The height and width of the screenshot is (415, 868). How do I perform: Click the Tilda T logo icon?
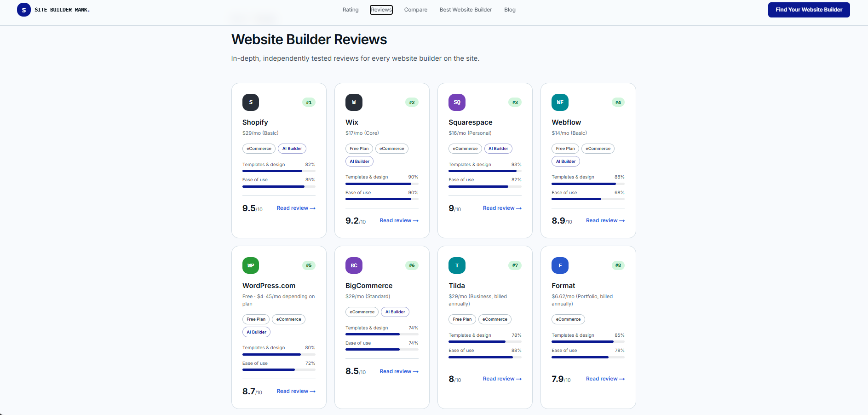[x=457, y=265]
